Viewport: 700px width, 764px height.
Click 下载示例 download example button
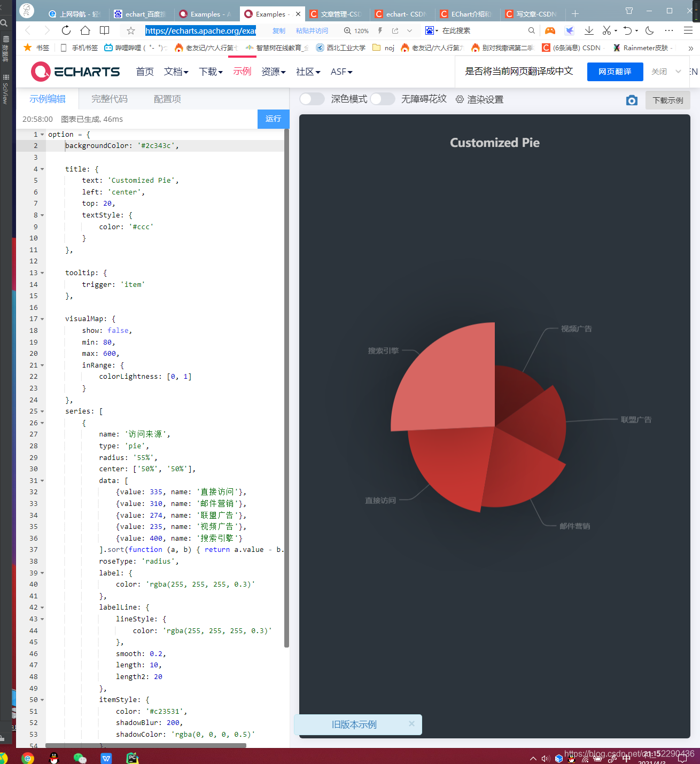click(x=668, y=100)
